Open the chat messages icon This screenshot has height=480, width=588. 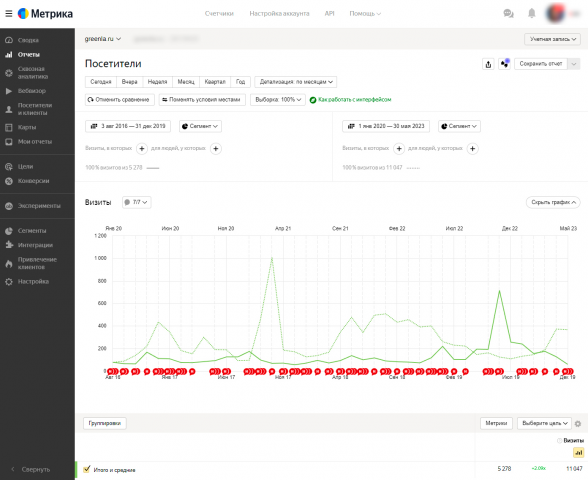pos(508,14)
